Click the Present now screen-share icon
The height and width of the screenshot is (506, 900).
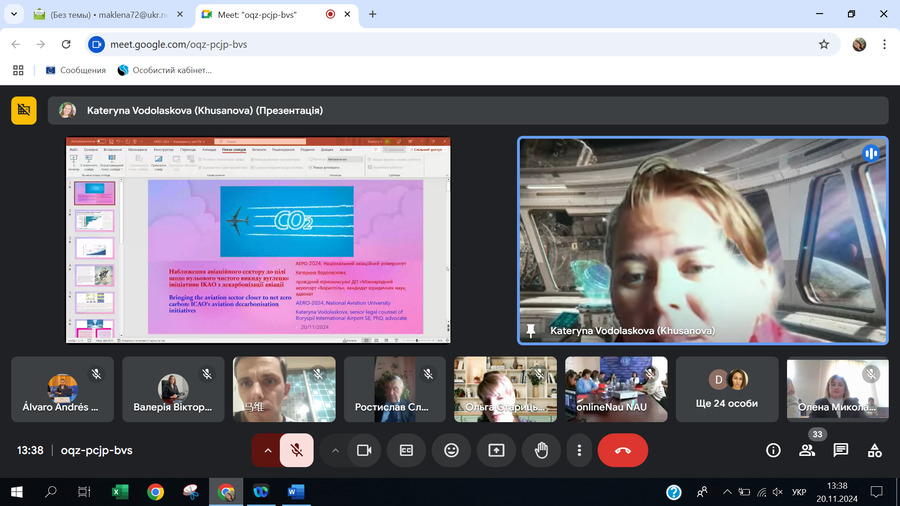click(496, 450)
